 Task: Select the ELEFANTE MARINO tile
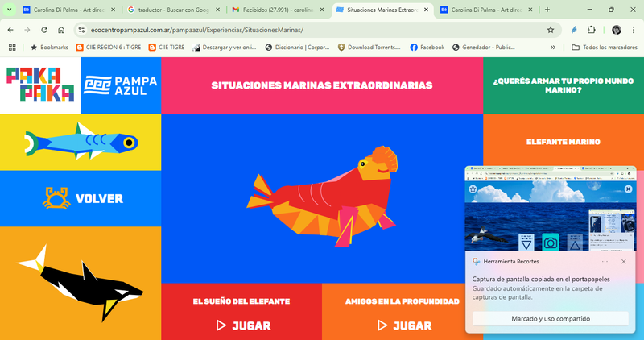pyautogui.click(x=563, y=142)
